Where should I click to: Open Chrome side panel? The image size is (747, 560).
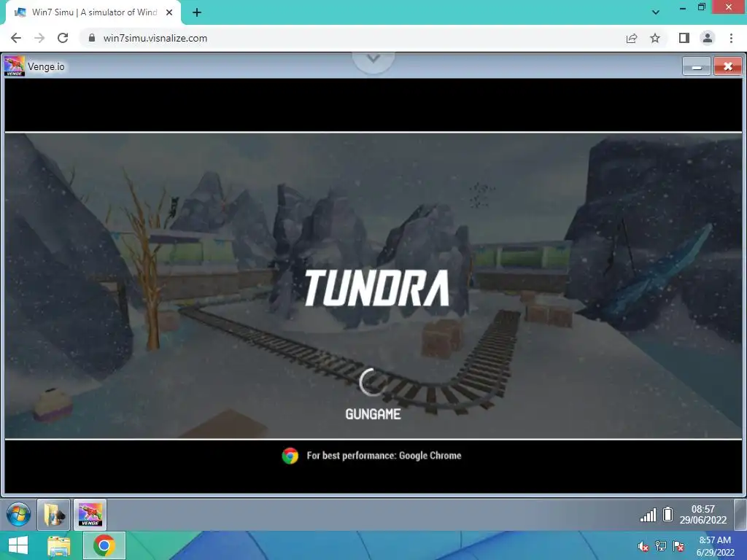click(684, 38)
